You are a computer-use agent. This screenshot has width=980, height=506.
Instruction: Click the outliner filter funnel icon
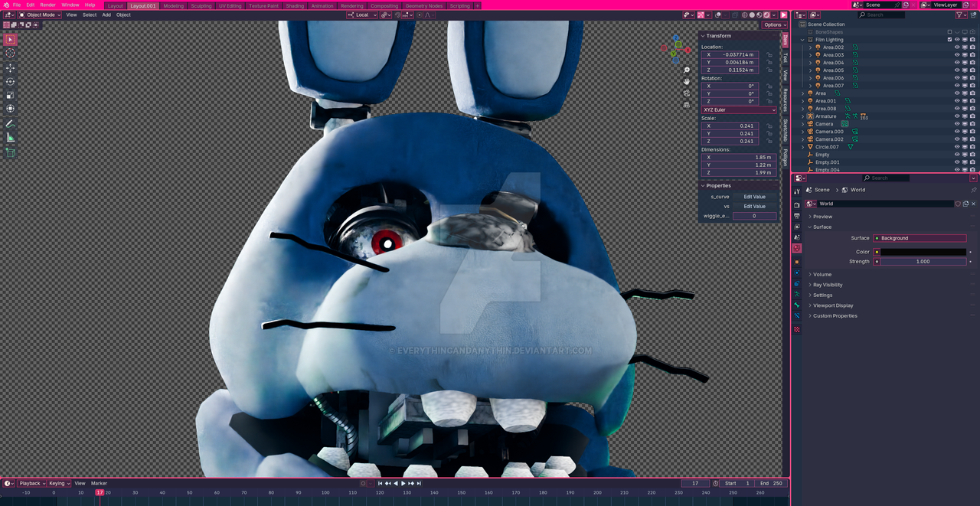tap(960, 15)
